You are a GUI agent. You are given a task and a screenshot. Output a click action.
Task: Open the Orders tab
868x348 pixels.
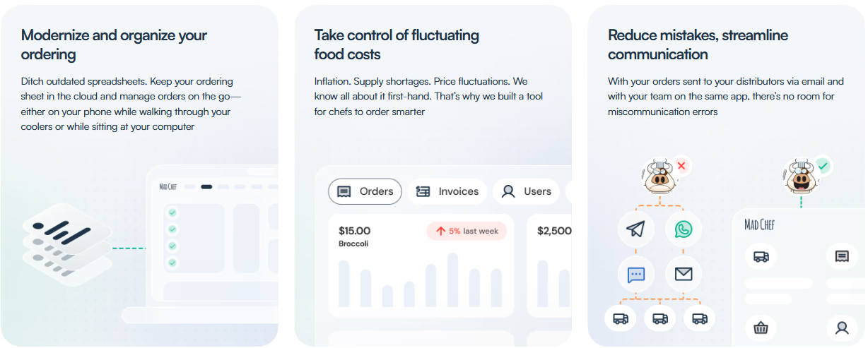(365, 191)
